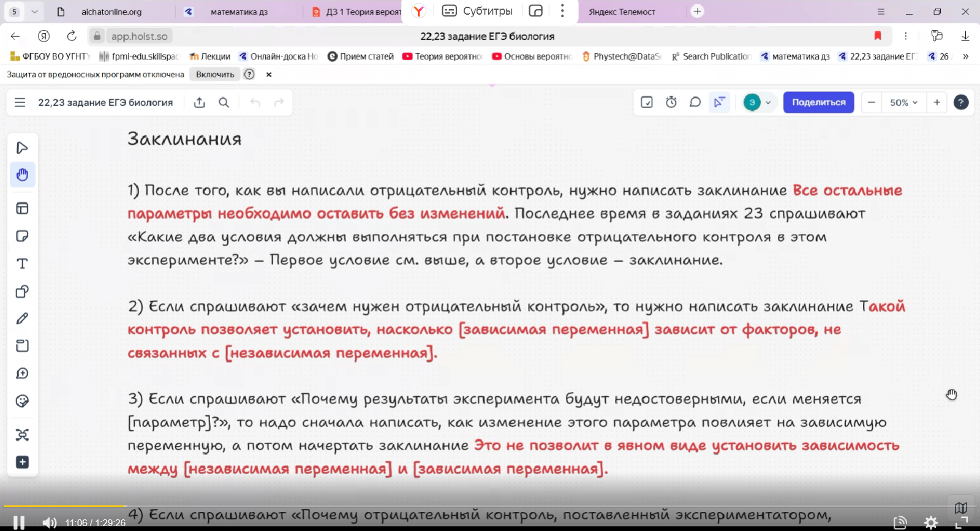Enable malware protection with Включить

tap(215, 74)
